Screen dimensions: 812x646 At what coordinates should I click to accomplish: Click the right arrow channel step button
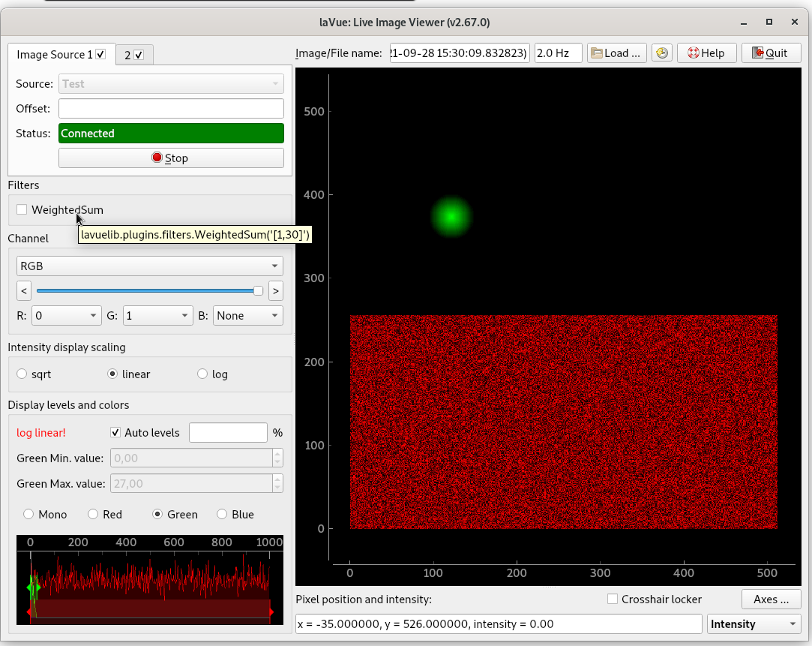pyautogui.click(x=275, y=290)
